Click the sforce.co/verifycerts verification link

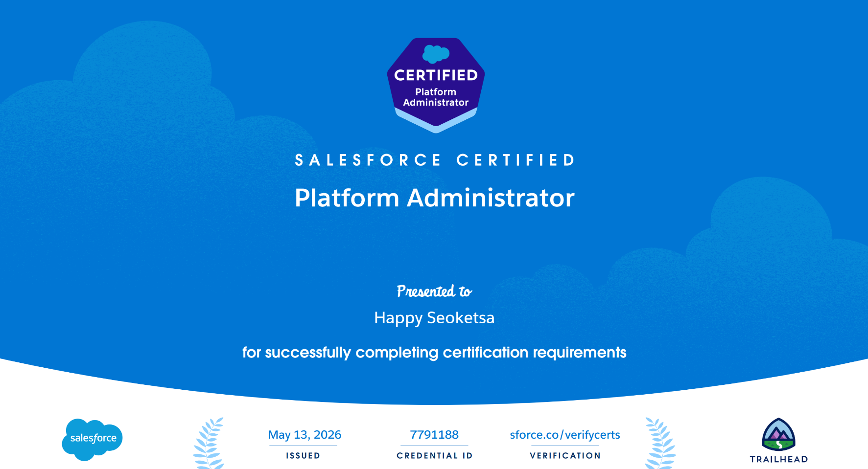tap(565, 435)
